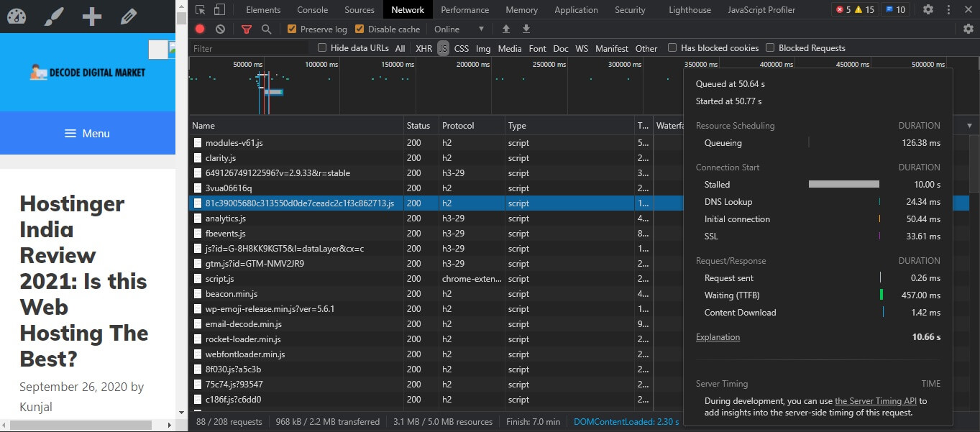Image resolution: width=980 pixels, height=432 pixels.
Task: Toggle Disable cache checkbox
Action: 360,29
